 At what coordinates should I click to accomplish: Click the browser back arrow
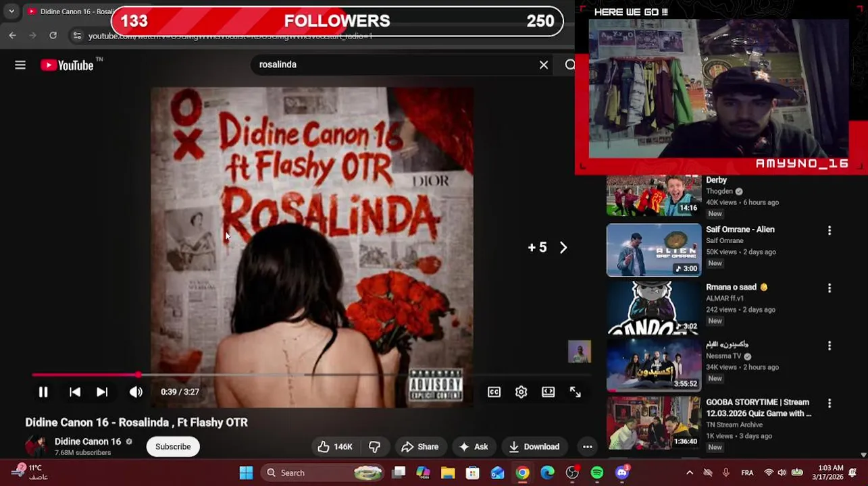13,36
